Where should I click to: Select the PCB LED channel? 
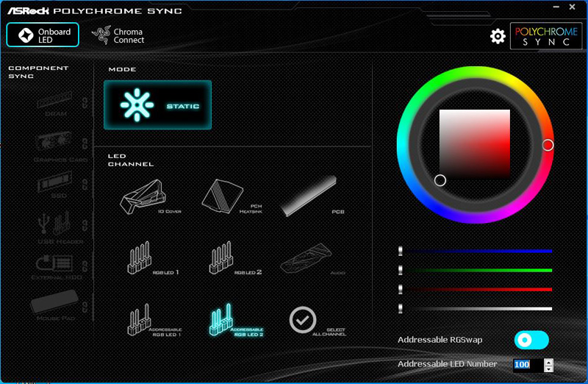(x=312, y=196)
